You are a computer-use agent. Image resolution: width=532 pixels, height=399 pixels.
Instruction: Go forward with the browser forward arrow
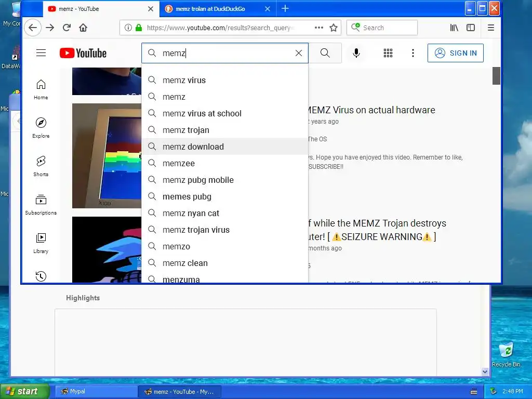pos(50,28)
